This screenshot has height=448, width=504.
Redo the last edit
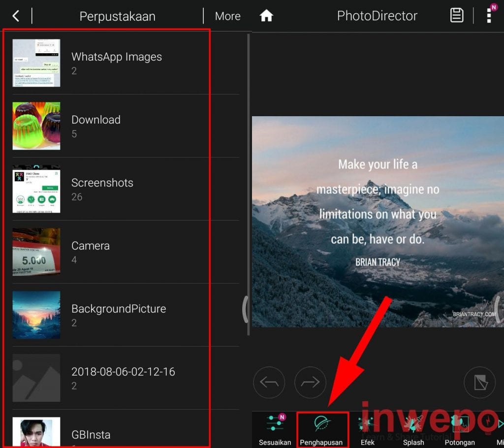[x=310, y=383]
